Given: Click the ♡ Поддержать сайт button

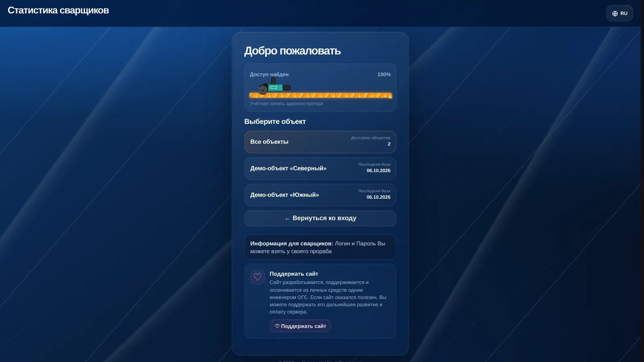Looking at the screenshot, I should click(x=300, y=326).
